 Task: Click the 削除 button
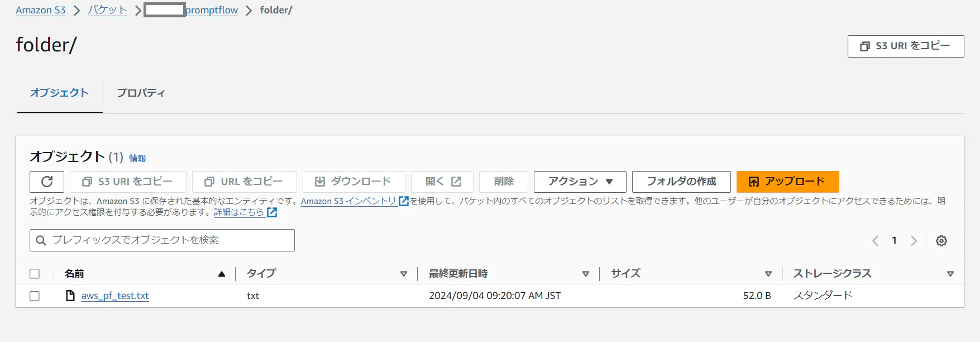click(504, 182)
